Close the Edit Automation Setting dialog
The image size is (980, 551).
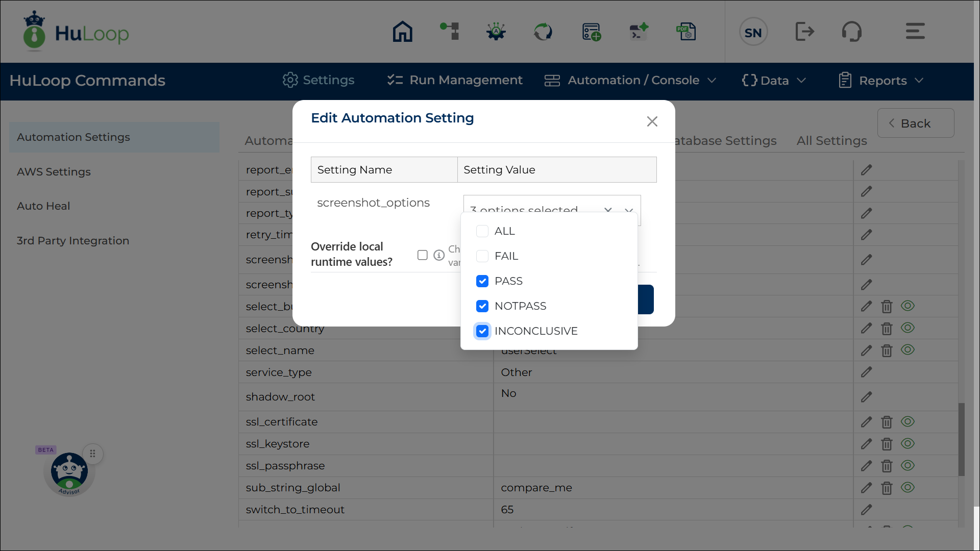pos(652,121)
